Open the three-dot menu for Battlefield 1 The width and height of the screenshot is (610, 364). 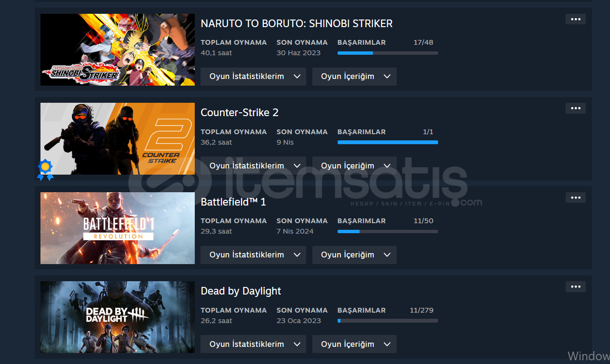[x=576, y=197]
